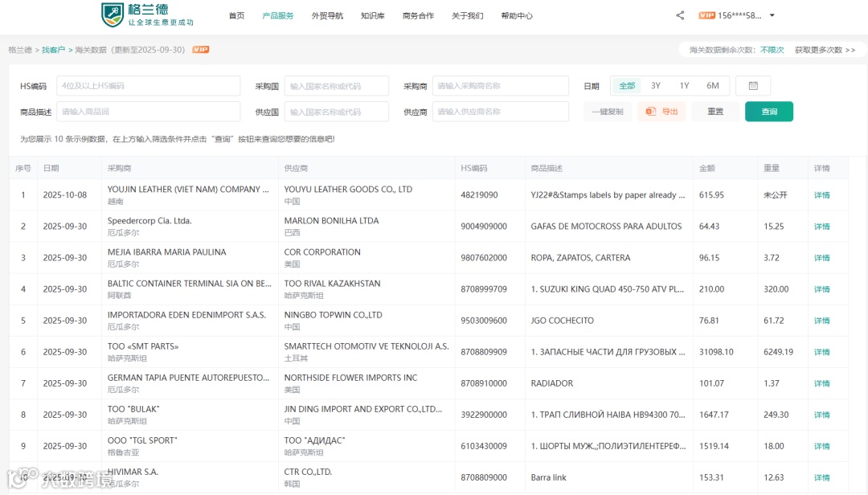Open 详情 for GERMAN TAPIA PUENTE row
Screen dimensions: 868x495
click(x=821, y=383)
